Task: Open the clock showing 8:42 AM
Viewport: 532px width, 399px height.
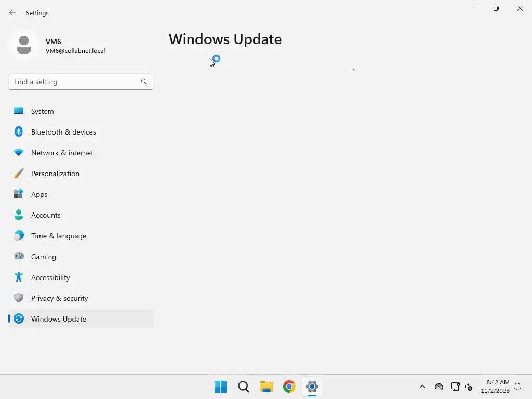Action: pyautogui.click(x=495, y=387)
